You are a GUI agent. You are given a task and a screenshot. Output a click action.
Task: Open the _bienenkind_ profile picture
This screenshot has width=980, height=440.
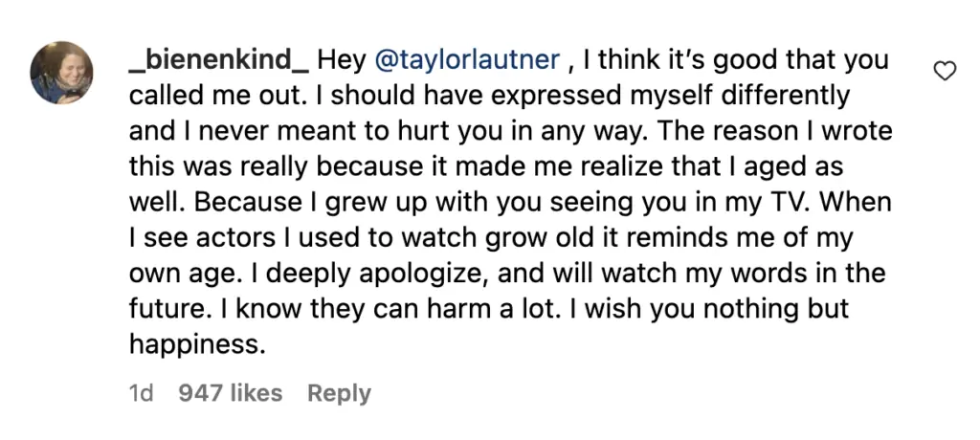(61, 73)
